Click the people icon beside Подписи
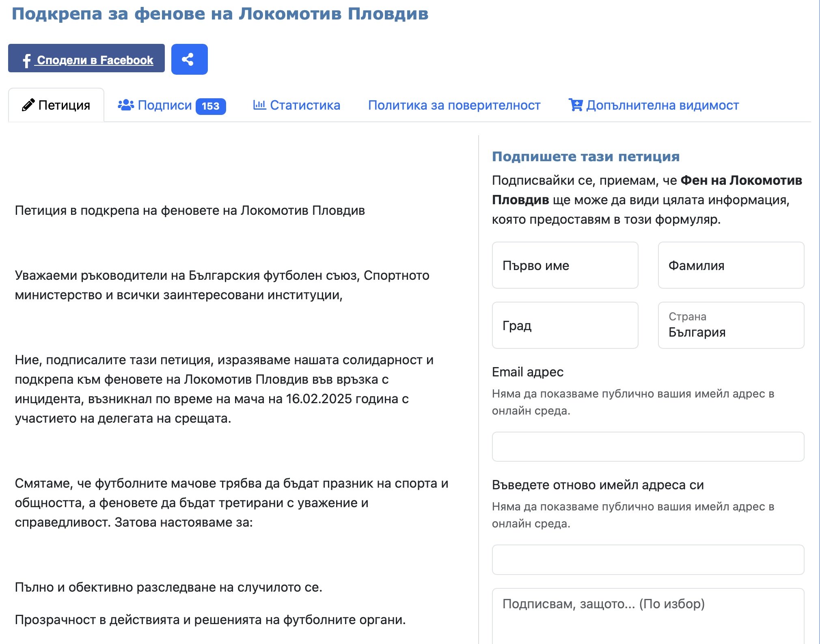 (x=126, y=105)
